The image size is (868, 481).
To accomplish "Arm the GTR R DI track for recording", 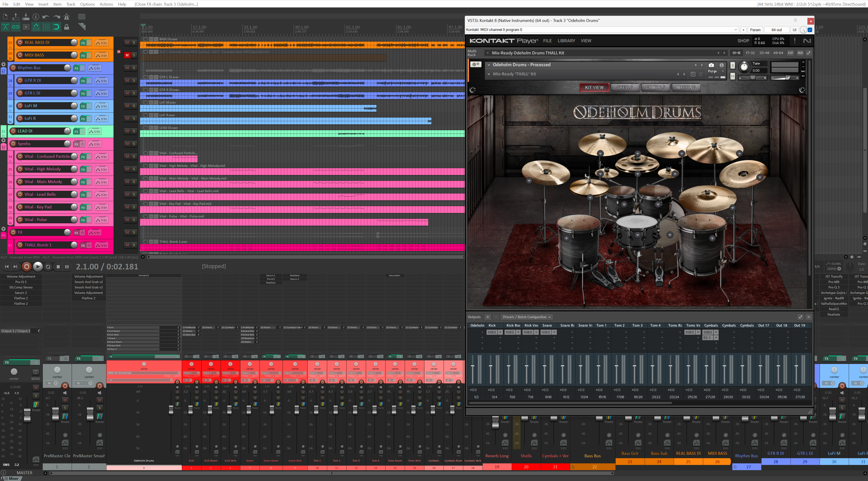I will pos(20,80).
